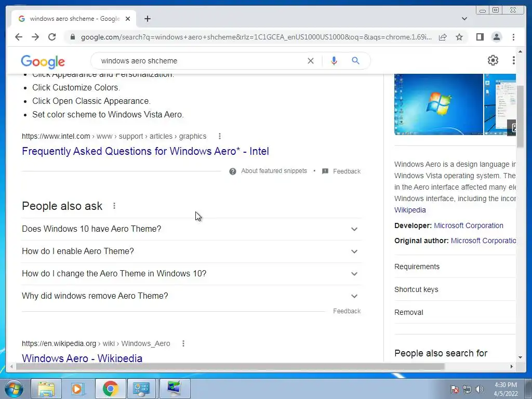This screenshot has width=532, height=399.
Task: Open the Windows Start menu
Action: (14, 389)
